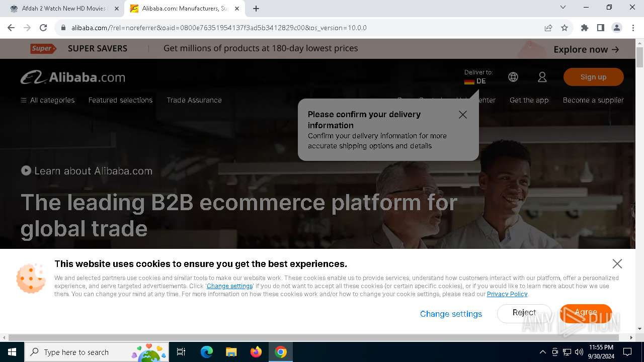Click taskbar search box

pyautogui.click(x=98, y=352)
